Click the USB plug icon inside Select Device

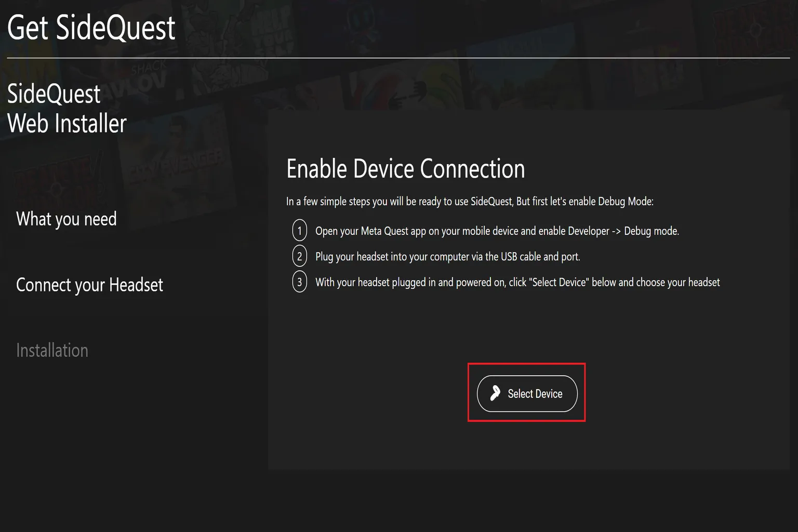click(496, 393)
